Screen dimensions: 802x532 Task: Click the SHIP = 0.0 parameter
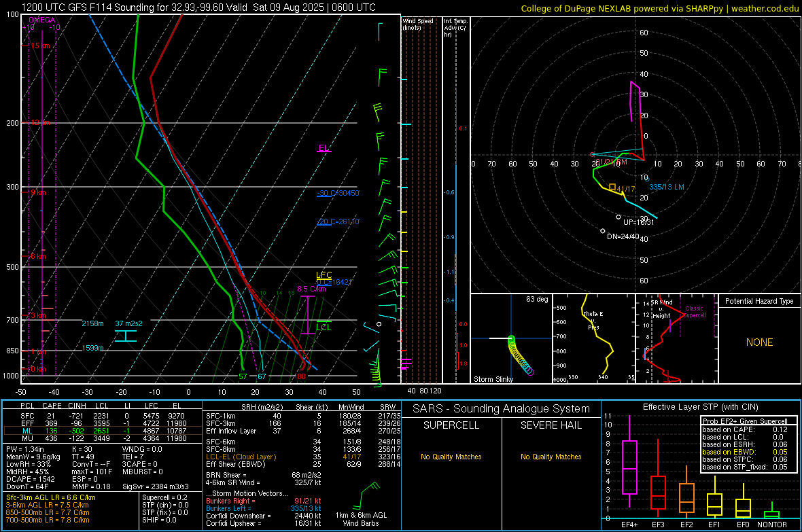(x=159, y=520)
